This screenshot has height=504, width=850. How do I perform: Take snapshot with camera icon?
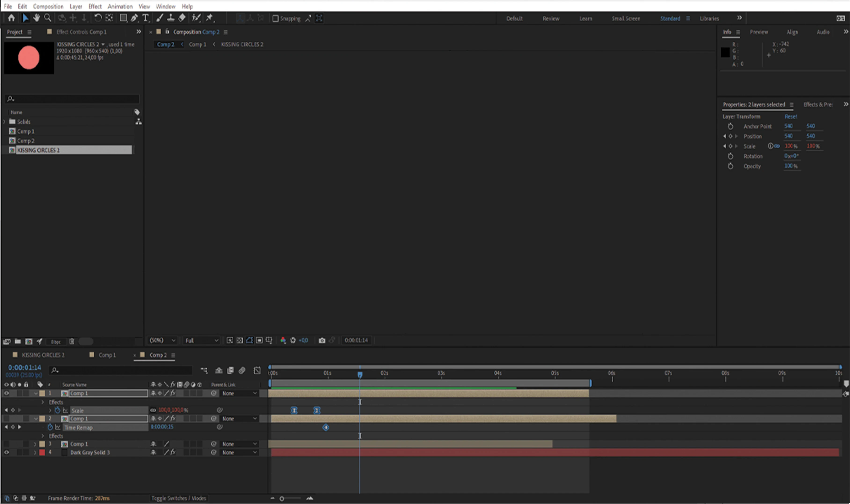(x=322, y=340)
